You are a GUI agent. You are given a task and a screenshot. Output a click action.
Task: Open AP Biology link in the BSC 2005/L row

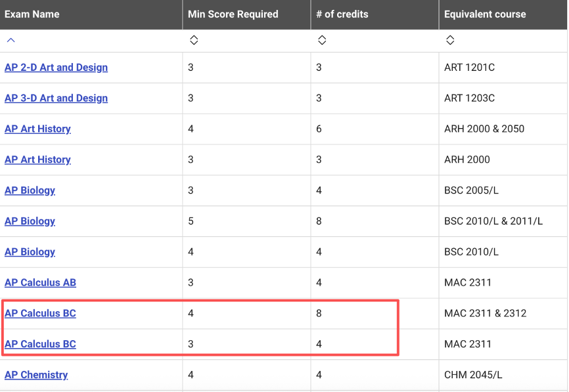[x=30, y=190]
